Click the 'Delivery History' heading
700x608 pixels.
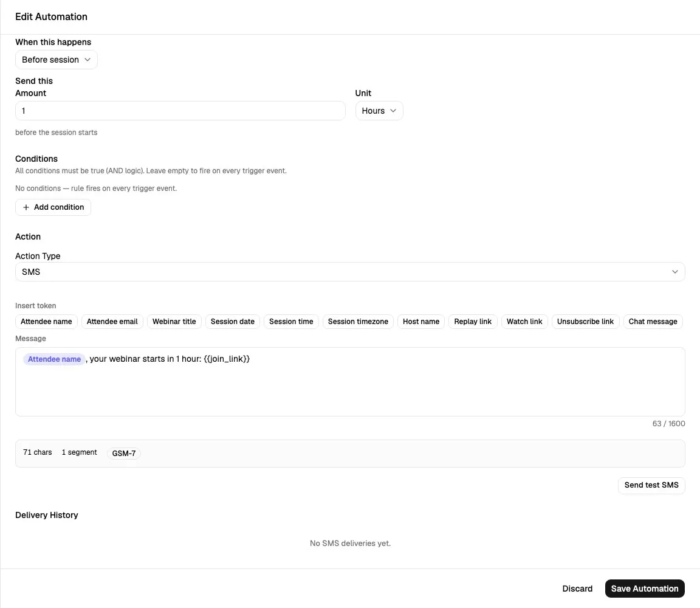pyautogui.click(x=46, y=515)
